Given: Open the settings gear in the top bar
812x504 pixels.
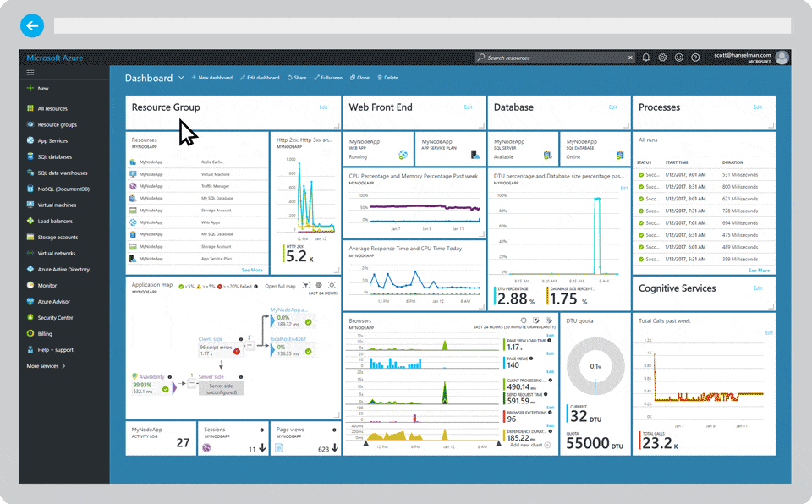Looking at the screenshot, I should (x=661, y=57).
